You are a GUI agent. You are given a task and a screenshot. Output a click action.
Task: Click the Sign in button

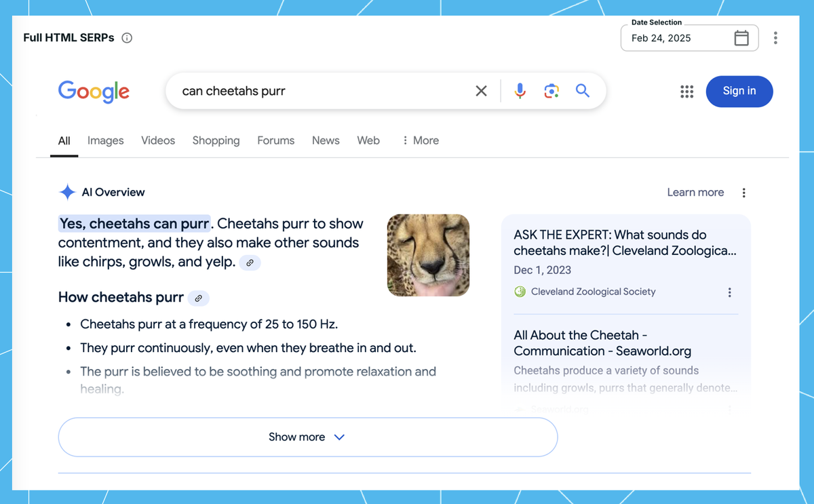coord(739,91)
